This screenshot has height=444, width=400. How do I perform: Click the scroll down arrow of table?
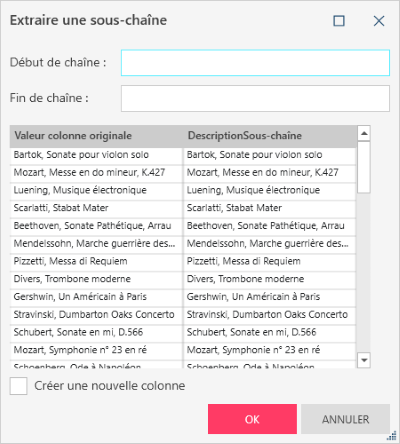(364, 360)
